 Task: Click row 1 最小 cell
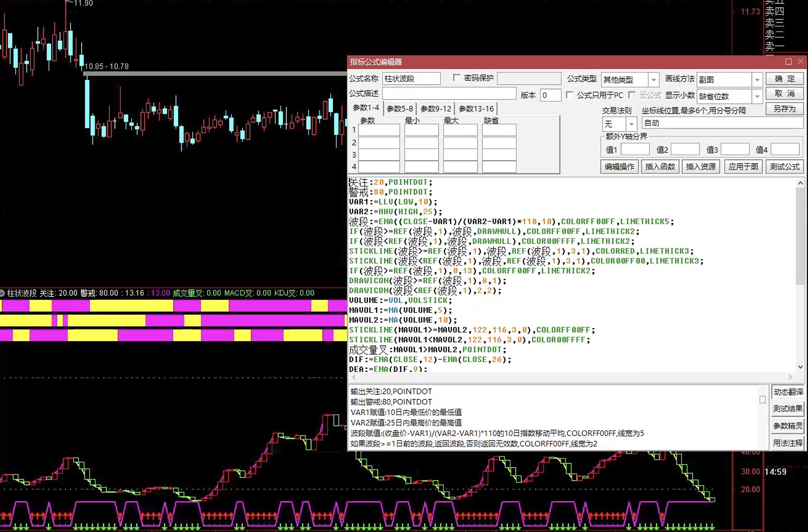coord(421,130)
